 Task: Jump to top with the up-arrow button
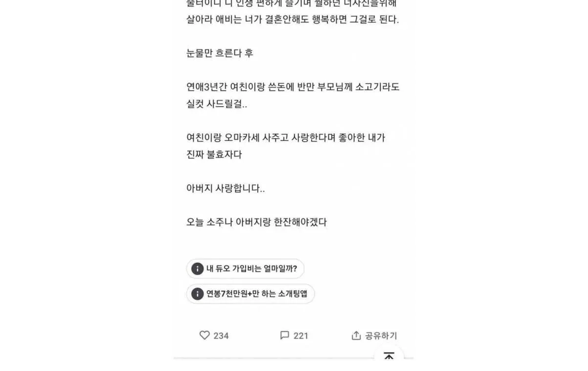(x=389, y=356)
